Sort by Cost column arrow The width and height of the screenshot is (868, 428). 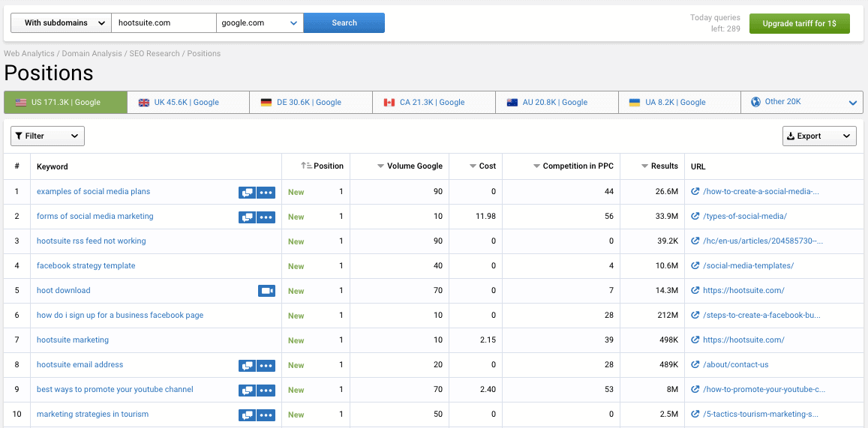473,166
